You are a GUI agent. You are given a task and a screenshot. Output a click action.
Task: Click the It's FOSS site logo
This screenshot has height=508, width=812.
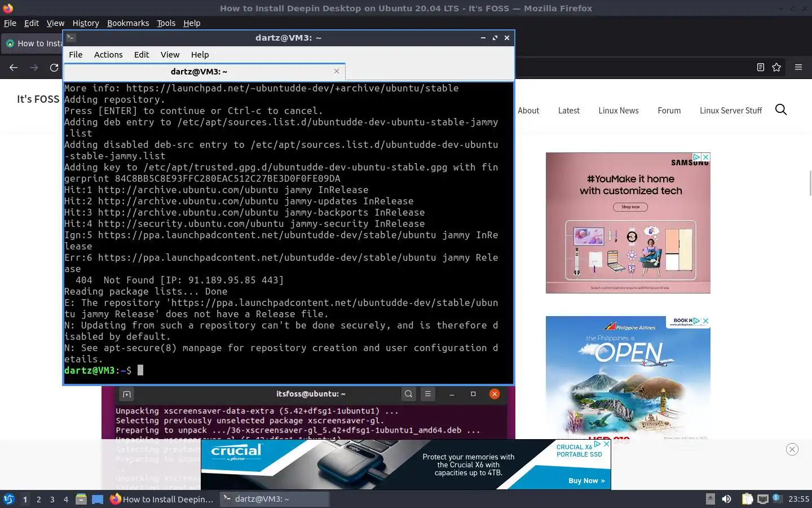[38, 99]
